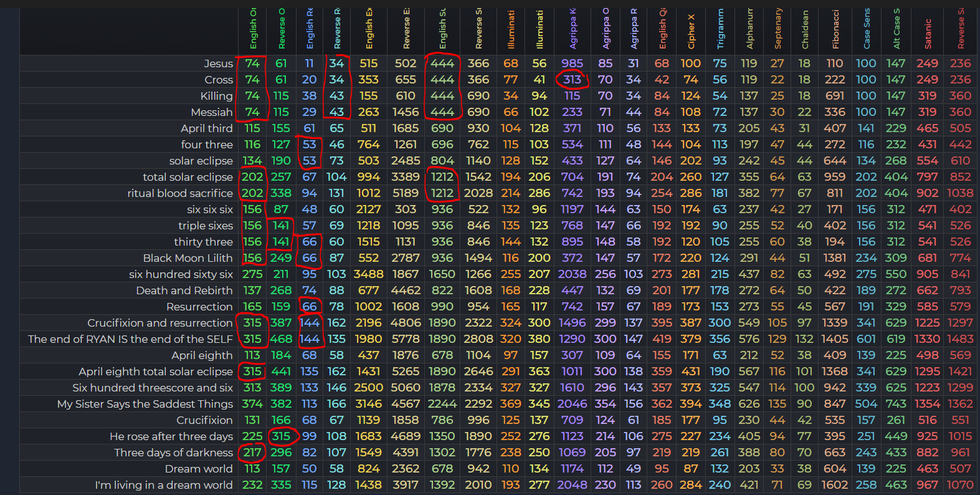Click value 3917 in I'm living in a dream world row
This screenshot has width=980, height=495.
click(406, 485)
